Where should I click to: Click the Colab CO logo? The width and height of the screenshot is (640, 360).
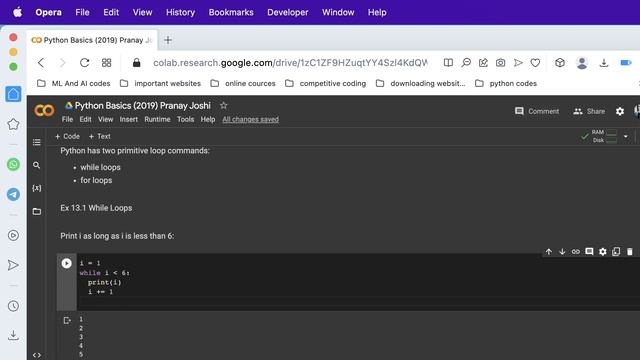[x=44, y=110]
